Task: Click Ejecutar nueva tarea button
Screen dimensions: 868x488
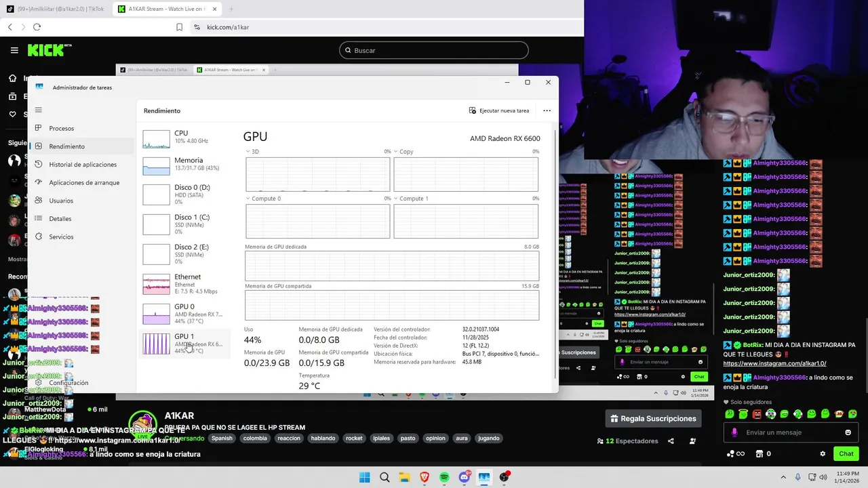Action: [499, 110]
